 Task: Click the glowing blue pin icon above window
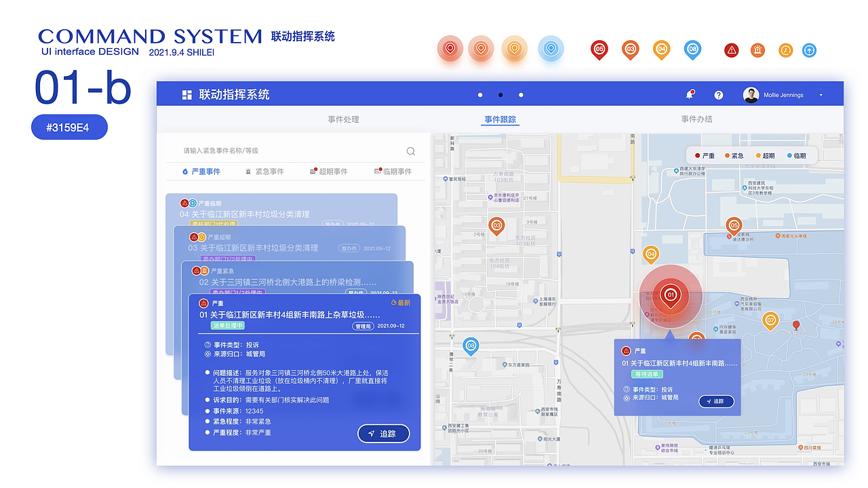[551, 49]
